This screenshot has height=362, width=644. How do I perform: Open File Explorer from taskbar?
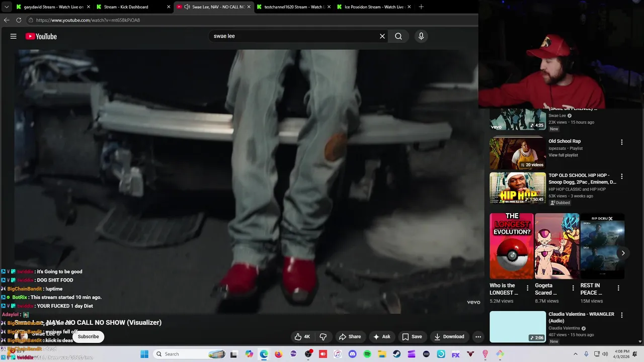(382, 354)
